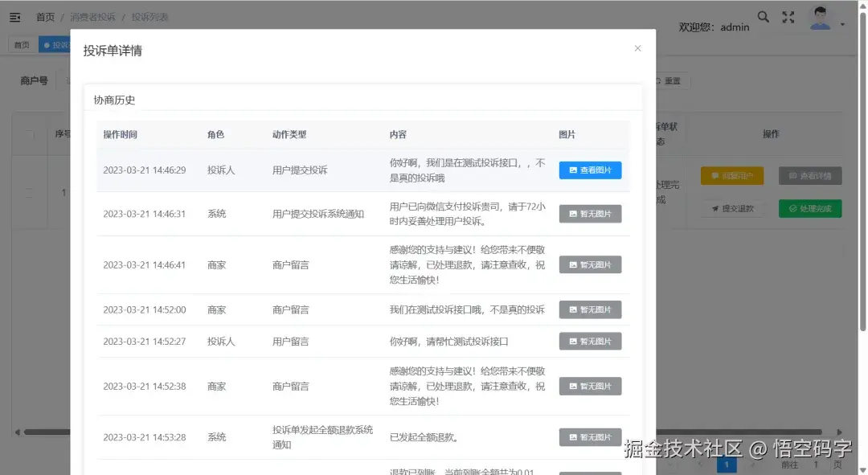
Task: Toggle fullscreen with the expand icon
Action: point(788,16)
